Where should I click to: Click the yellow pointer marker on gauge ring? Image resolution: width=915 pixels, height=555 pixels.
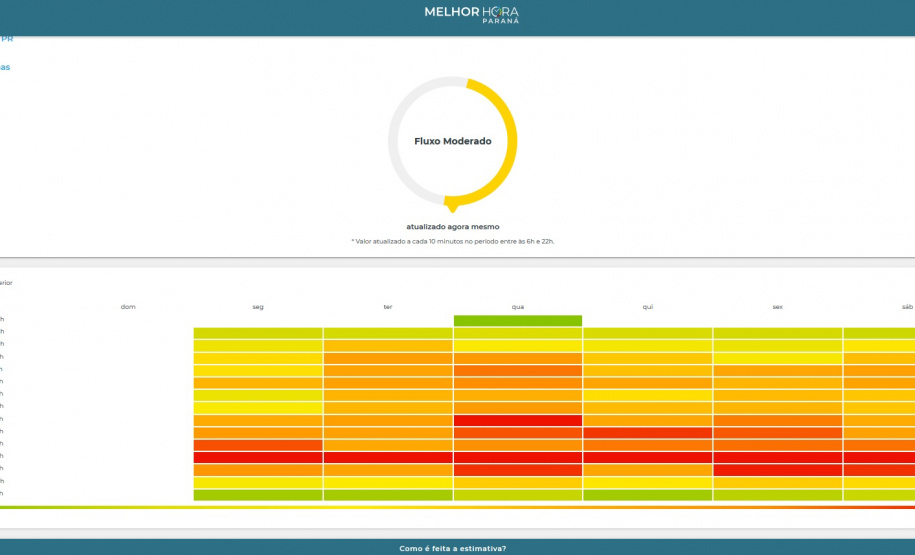452,207
